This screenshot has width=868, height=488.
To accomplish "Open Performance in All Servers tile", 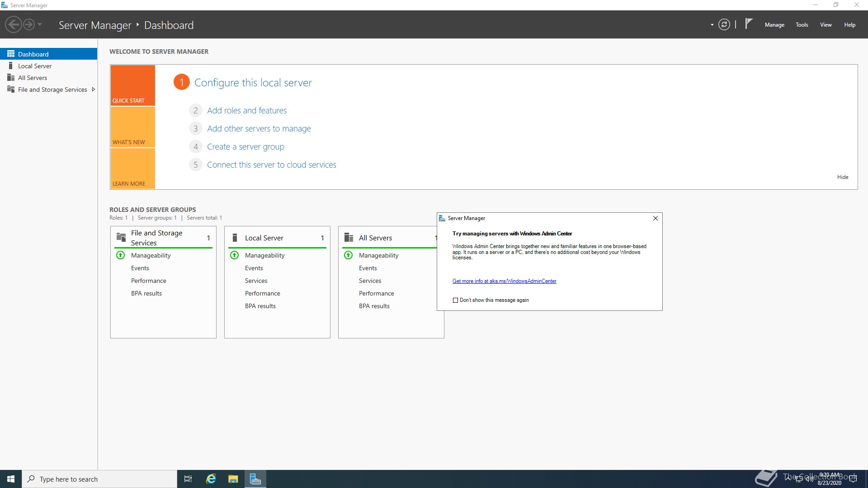I will coord(376,293).
